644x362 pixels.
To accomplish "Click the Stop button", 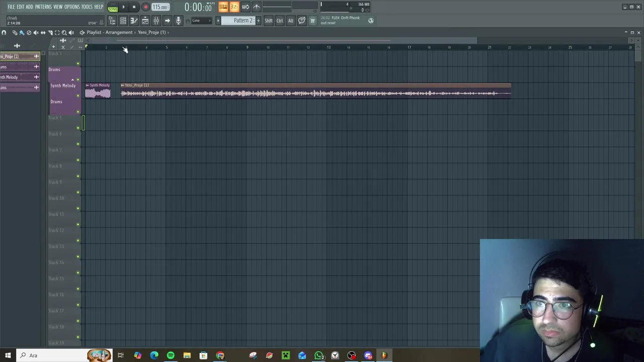I will tap(134, 7).
